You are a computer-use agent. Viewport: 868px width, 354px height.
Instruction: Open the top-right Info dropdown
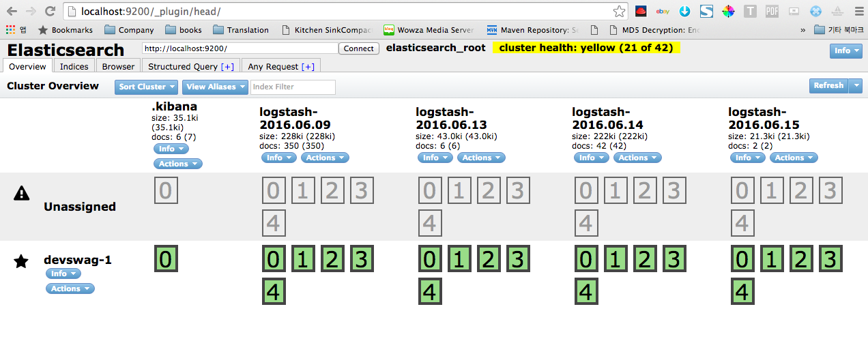point(846,50)
